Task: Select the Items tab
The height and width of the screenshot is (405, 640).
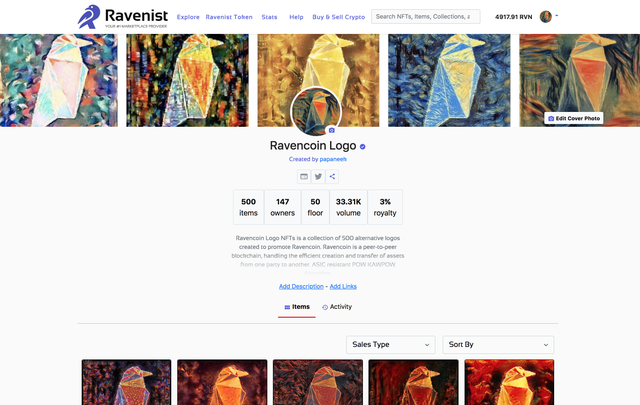Action: [x=297, y=307]
